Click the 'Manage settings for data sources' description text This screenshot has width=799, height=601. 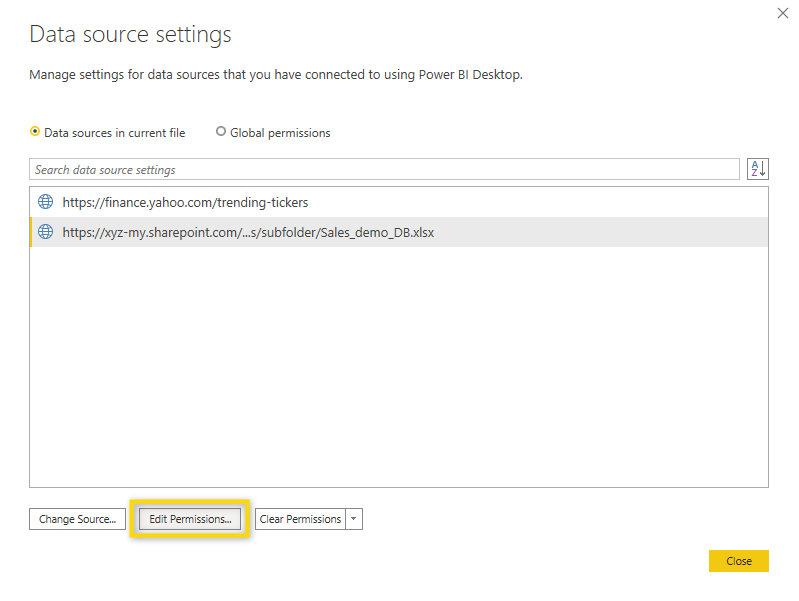276,75
